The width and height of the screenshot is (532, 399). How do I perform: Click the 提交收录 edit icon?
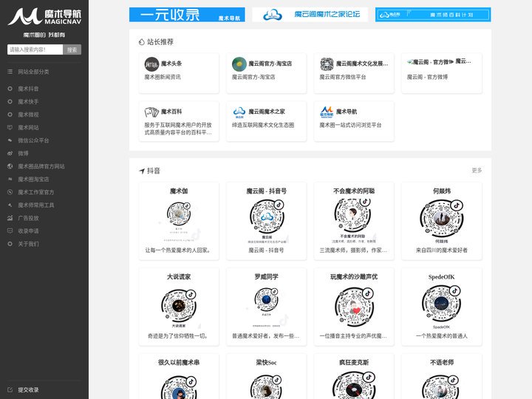pyautogui.click(x=10, y=389)
